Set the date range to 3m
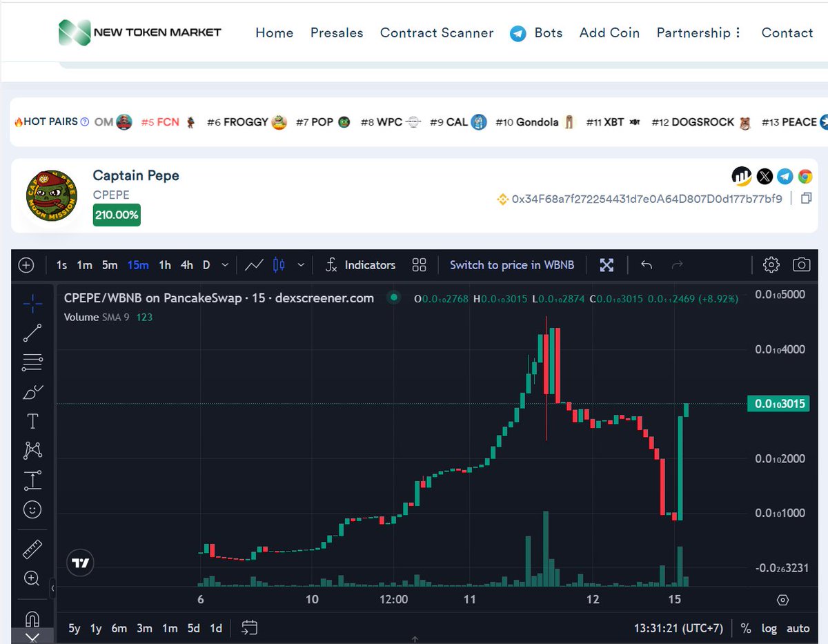The image size is (828, 644). pos(144,628)
